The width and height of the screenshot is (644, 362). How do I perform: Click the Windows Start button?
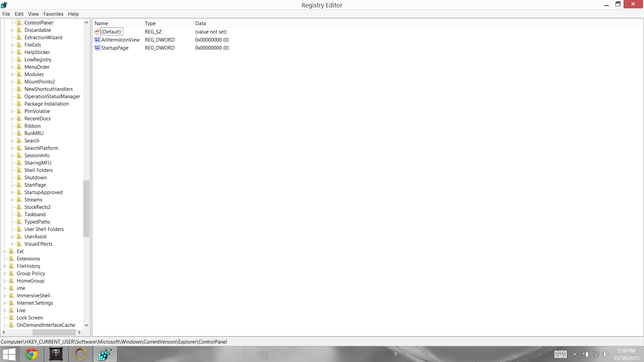coord(9,354)
